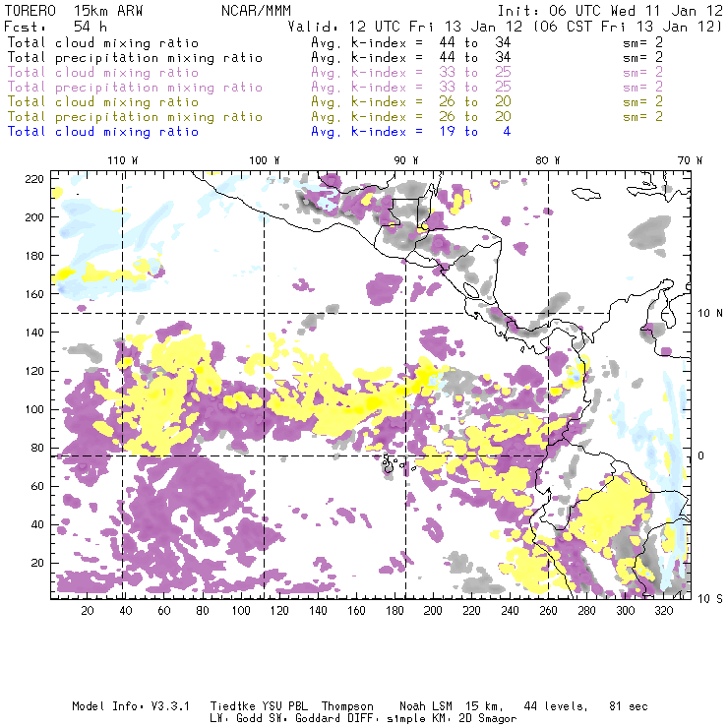Click the olive "Total precipitation mixing ratio" legend label

135,116
